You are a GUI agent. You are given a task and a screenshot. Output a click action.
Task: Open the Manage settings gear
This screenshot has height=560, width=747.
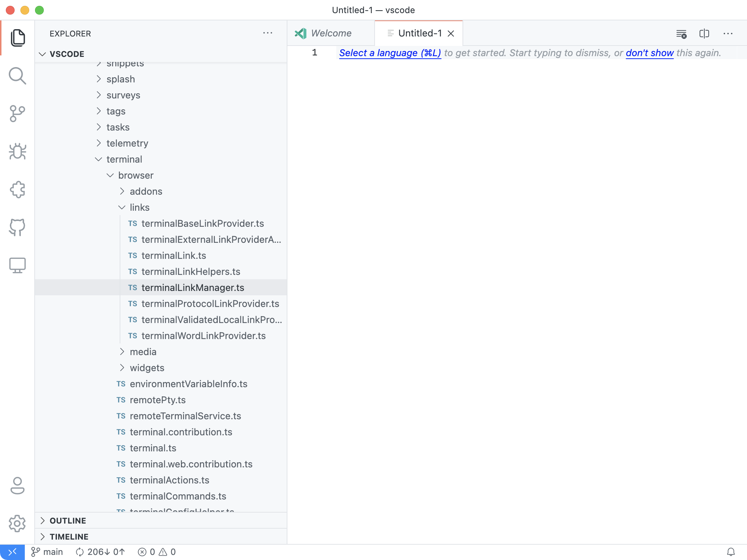click(17, 524)
